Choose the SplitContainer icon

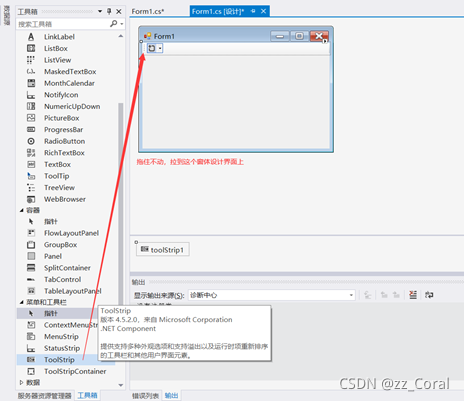pyautogui.click(x=31, y=268)
